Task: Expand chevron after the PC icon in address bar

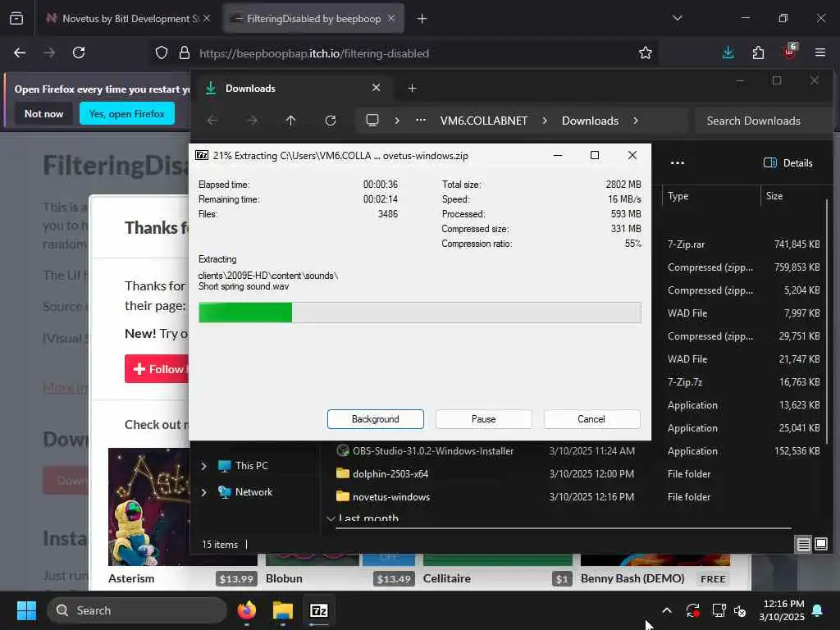Action: [397, 121]
